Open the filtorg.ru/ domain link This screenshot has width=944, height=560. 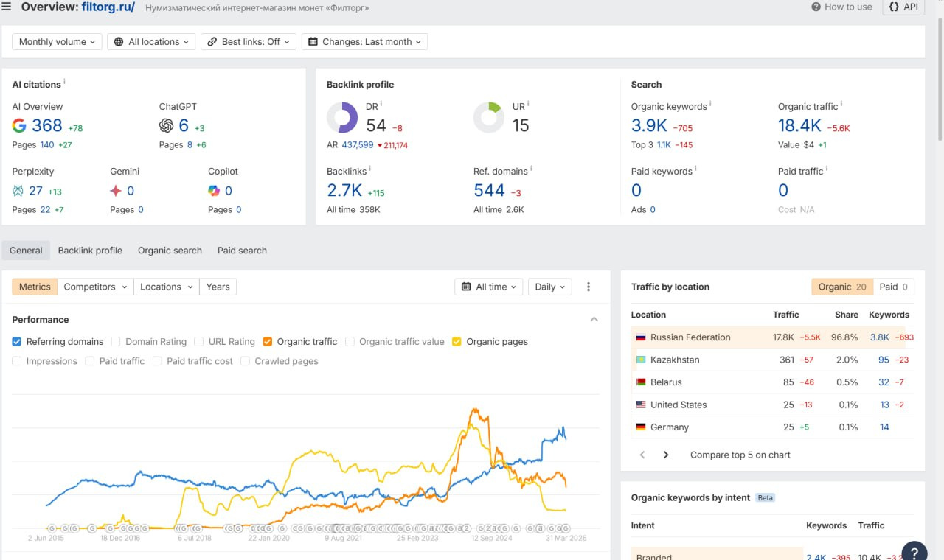point(108,7)
